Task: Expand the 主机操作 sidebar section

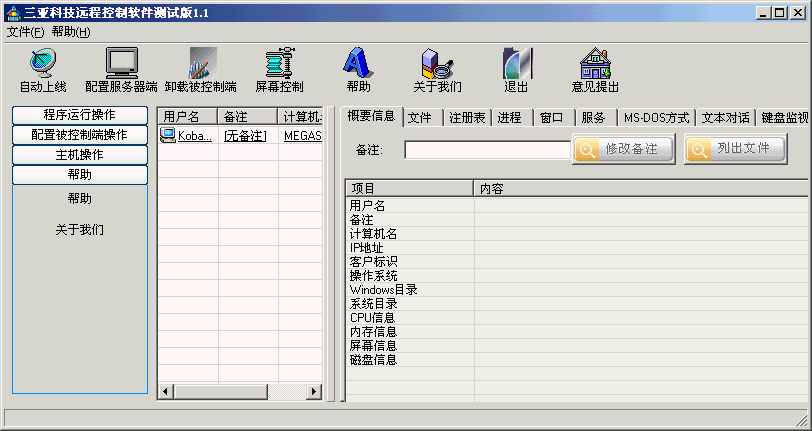Action: click(x=80, y=155)
